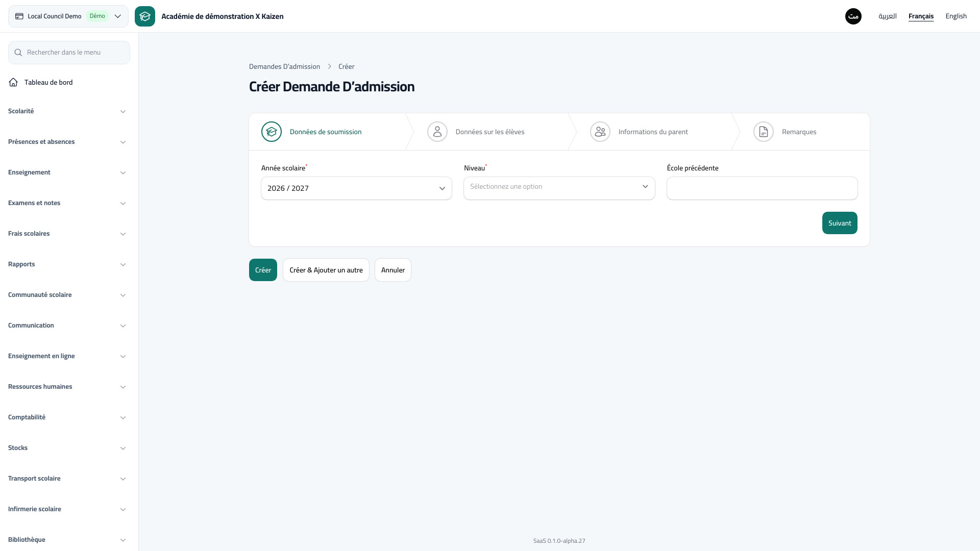
Task: Open the user avatar menu
Action: pyautogui.click(x=853, y=16)
